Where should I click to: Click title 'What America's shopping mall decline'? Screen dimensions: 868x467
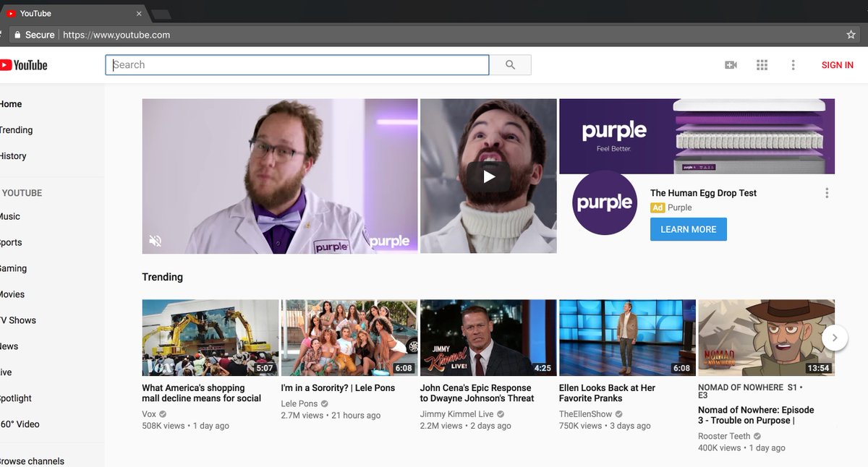tap(202, 393)
